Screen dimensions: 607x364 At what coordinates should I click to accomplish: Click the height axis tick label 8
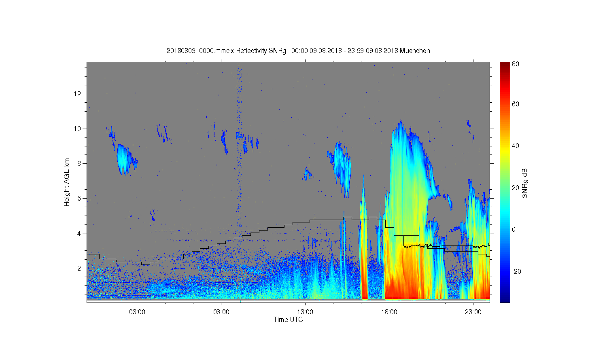[80, 163]
